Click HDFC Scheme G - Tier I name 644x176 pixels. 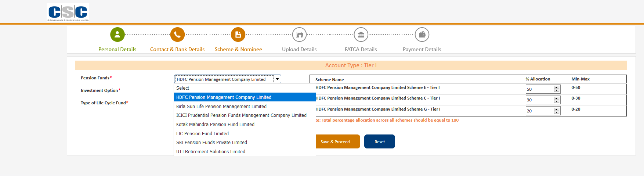[378, 109]
